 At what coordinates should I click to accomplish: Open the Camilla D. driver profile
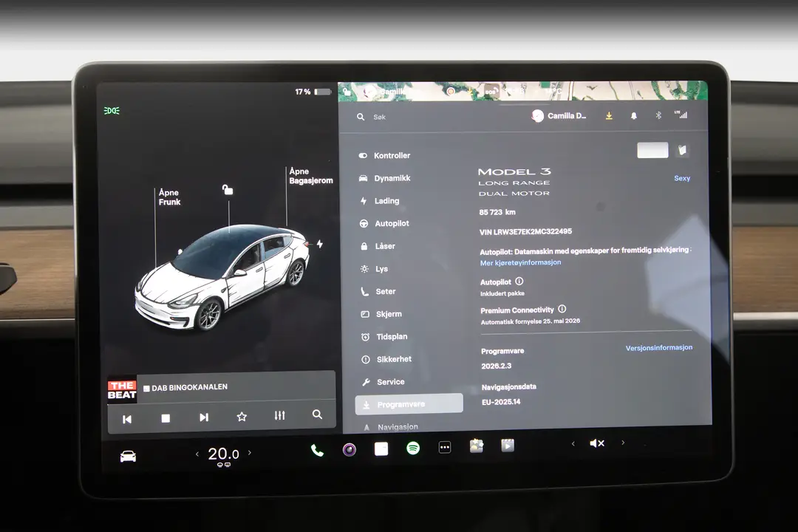[559, 116]
